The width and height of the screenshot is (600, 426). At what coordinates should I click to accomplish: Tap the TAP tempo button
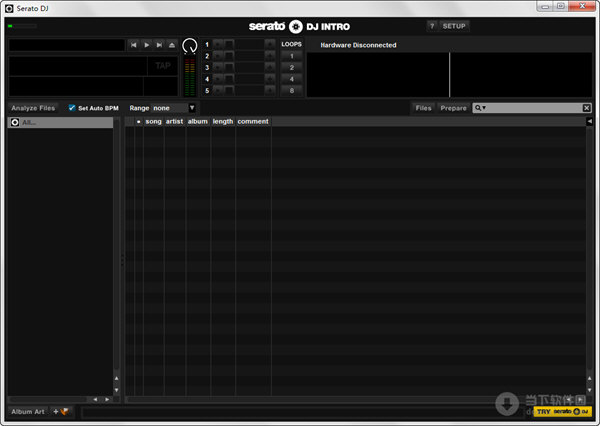163,66
